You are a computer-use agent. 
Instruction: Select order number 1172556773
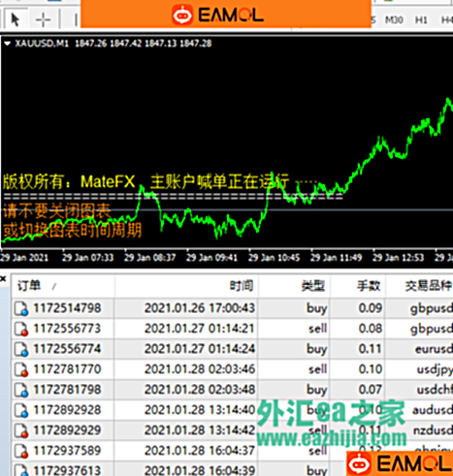[67, 329]
